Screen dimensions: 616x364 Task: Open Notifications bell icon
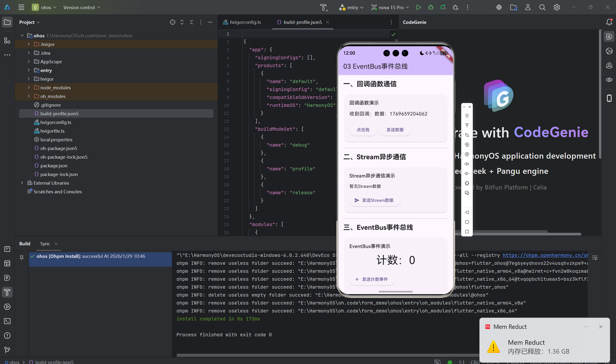pos(609,22)
